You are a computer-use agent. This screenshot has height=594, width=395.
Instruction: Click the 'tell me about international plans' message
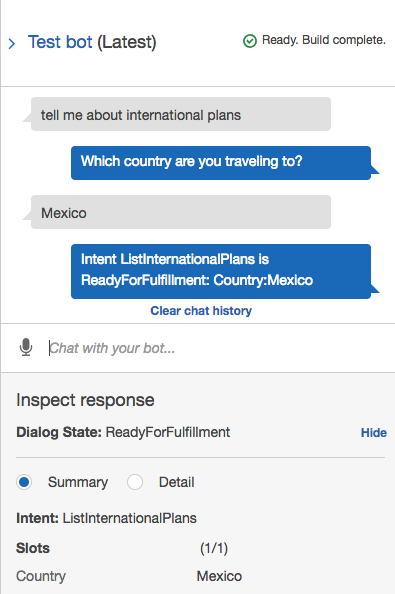tap(181, 114)
